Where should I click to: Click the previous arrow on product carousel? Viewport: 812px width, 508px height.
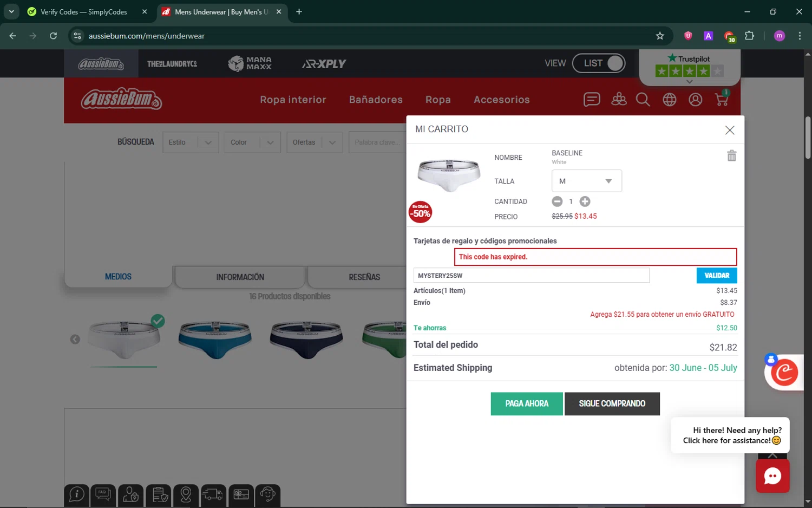click(75, 340)
